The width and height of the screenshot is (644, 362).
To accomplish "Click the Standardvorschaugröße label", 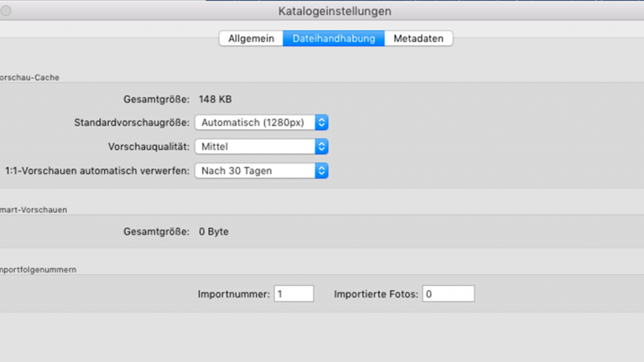I will [x=132, y=122].
